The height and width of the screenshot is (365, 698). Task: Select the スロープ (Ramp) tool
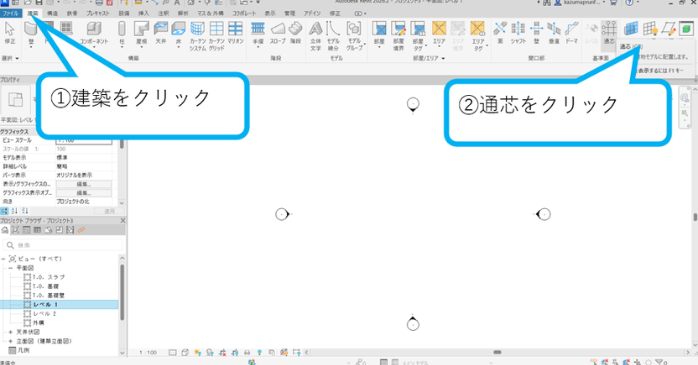click(x=278, y=33)
